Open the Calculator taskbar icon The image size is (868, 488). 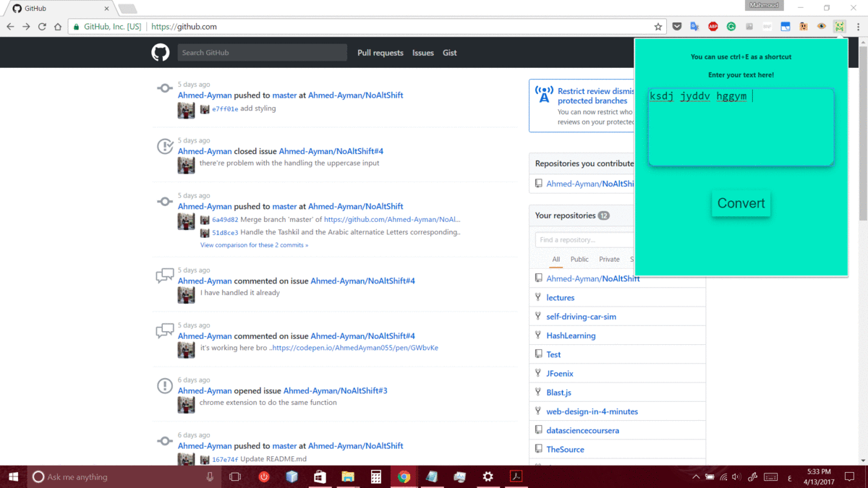376,477
